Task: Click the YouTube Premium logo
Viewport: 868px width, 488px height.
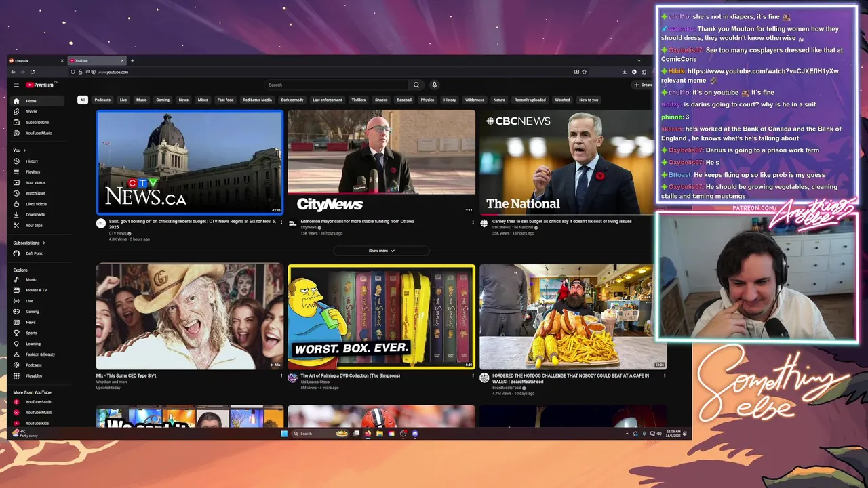Action: [41, 85]
